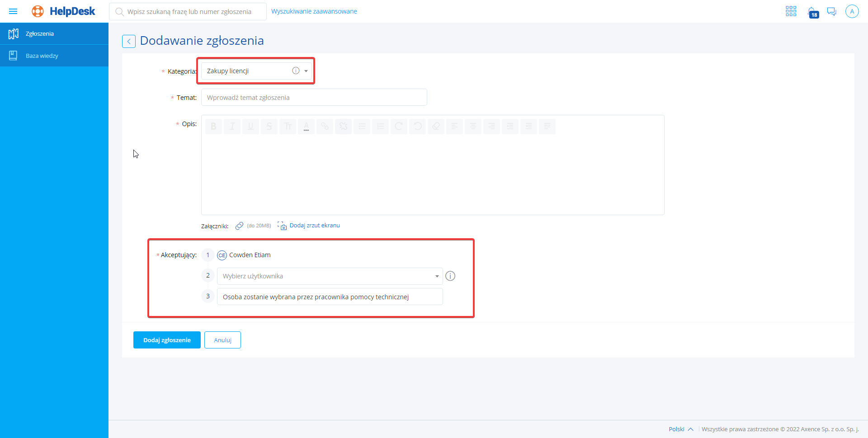Click the user avatar 'A'
This screenshot has height=438, width=868.
click(x=852, y=11)
